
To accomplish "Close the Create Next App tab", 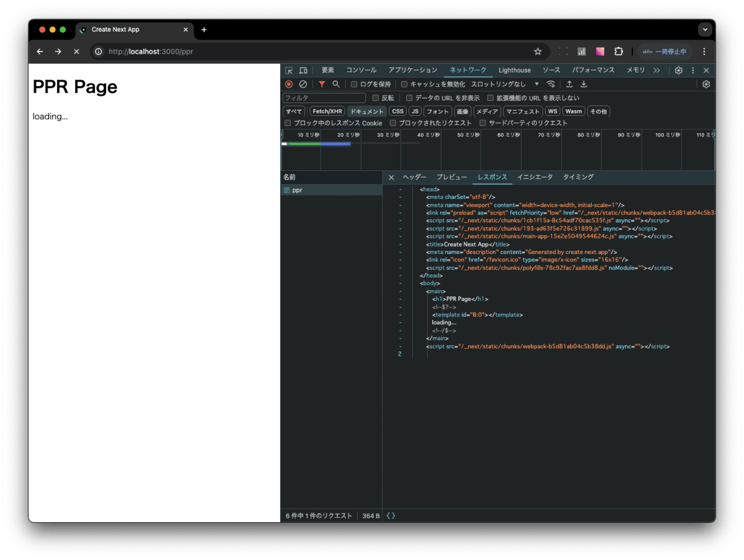I will pyautogui.click(x=185, y=29).
